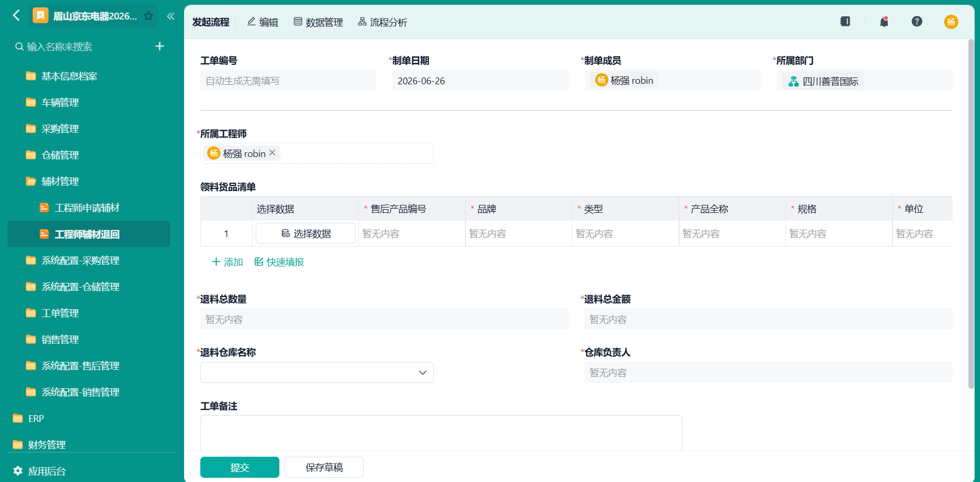Click the 退料总金额 field
The height and width of the screenshot is (482, 980).
768,319
